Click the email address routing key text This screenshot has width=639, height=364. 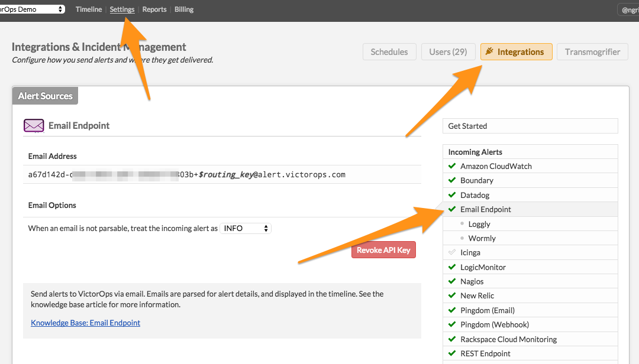(x=226, y=175)
